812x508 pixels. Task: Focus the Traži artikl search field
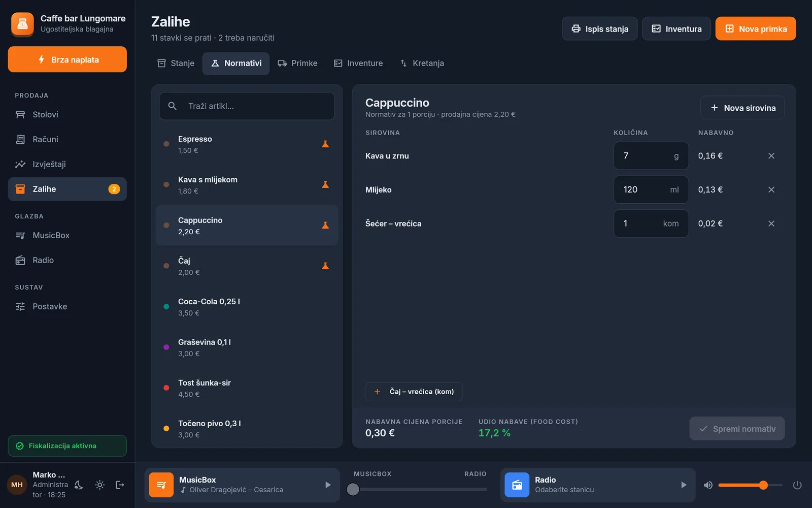[x=247, y=106]
